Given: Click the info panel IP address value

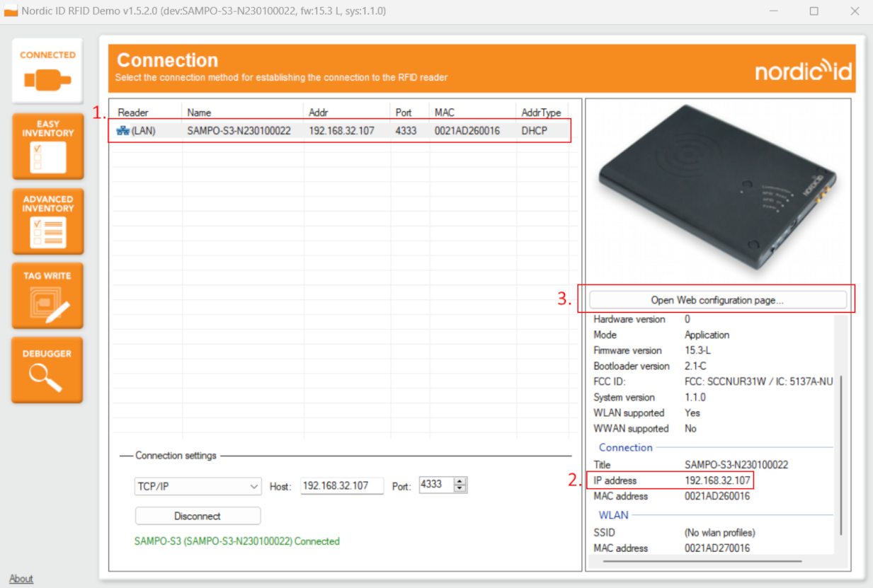Looking at the screenshot, I should click(x=717, y=480).
